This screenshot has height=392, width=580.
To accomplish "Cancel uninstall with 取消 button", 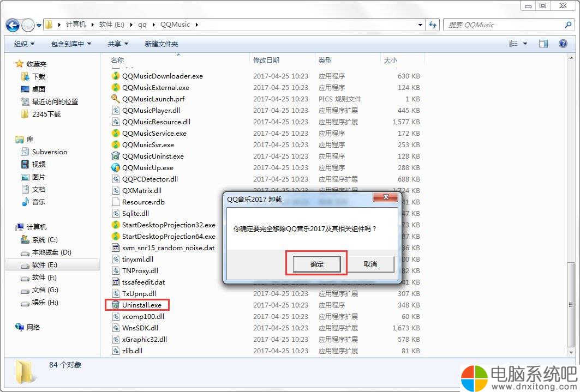I will point(370,264).
